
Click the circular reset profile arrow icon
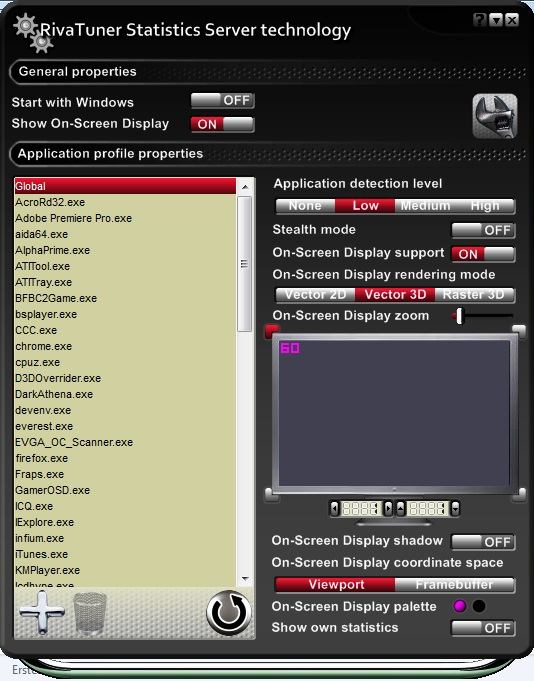(x=228, y=613)
